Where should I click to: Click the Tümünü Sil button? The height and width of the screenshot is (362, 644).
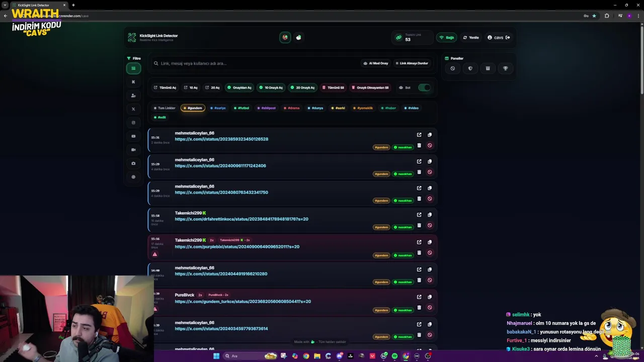pyautogui.click(x=334, y=87)
